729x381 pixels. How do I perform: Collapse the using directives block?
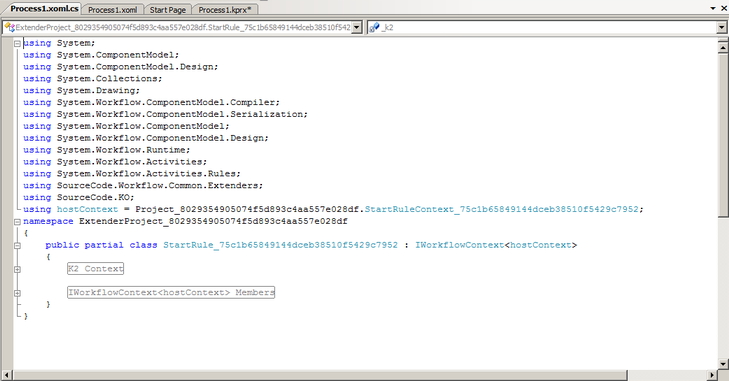click(x=17, y=44)
